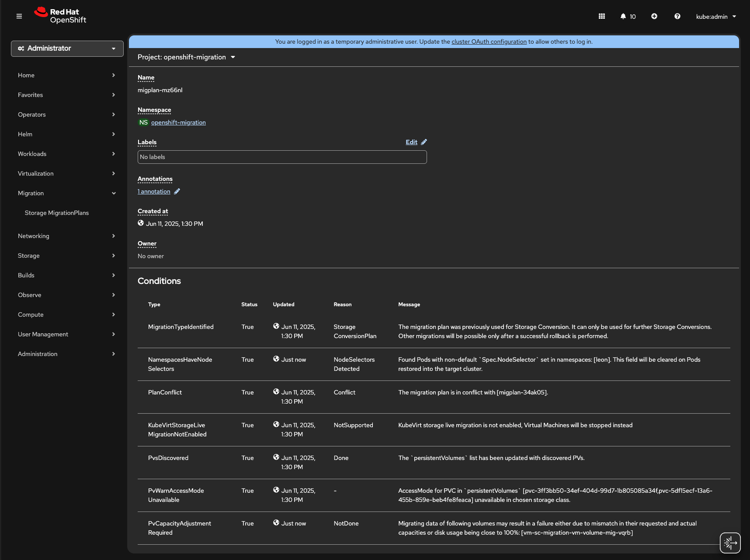Click the NS namespace badge

(143, 122)
